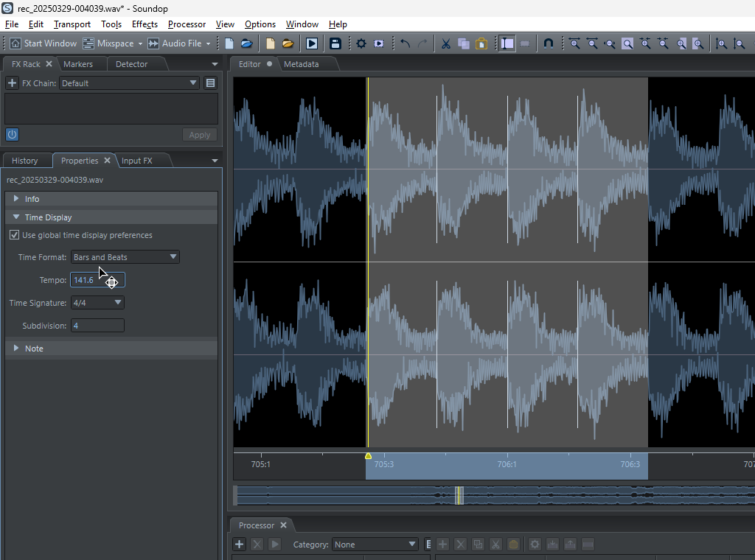Click the Cut scissors icon
Screen dimensions: 755x560
click(x=445, y=43)
